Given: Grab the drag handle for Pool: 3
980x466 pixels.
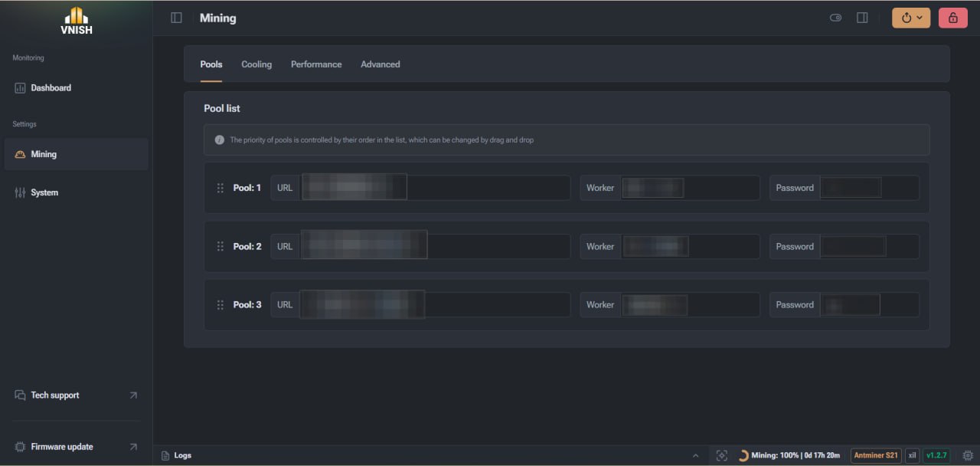Looking at the screenshot, I should click(220, 305).
